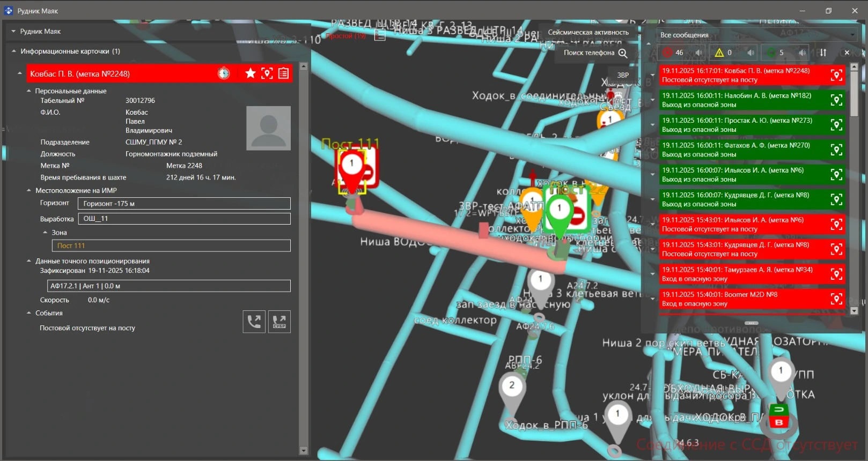Select the ЗВР map button
Screen dimensions: 868x461
pos(622,75)
